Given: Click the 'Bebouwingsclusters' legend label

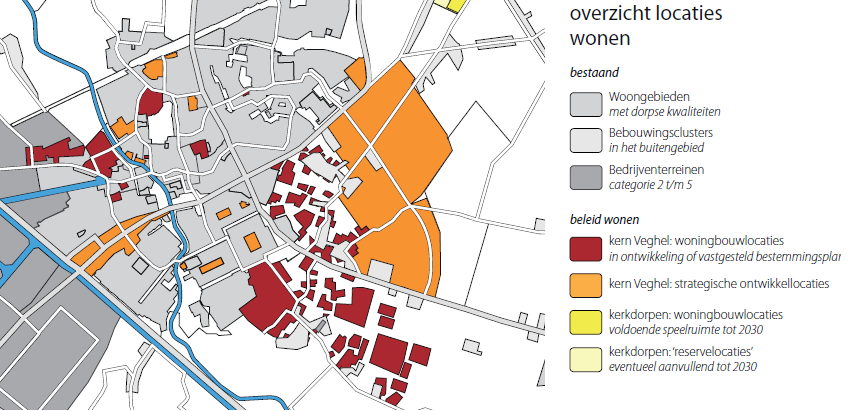Looking at the screenshot, I should click(660, 133).
